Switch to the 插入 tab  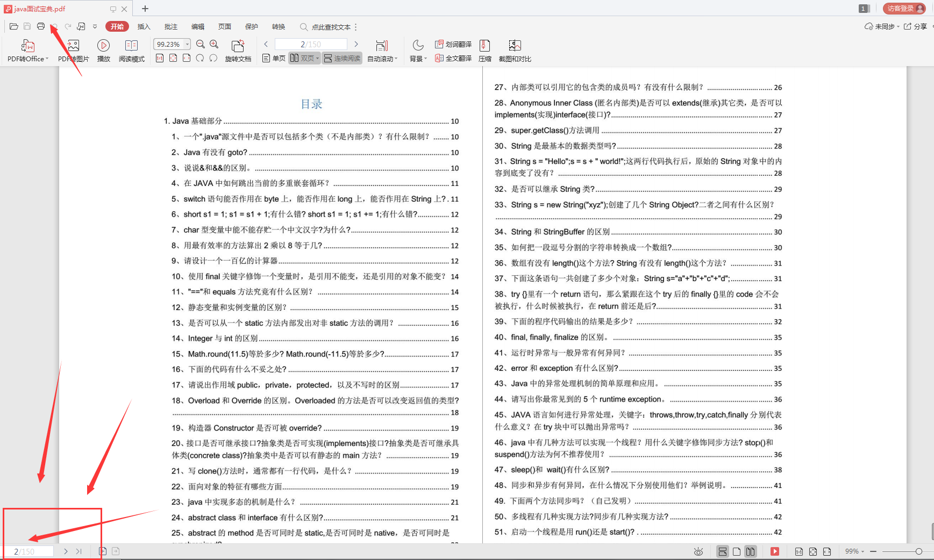point(144,26)
